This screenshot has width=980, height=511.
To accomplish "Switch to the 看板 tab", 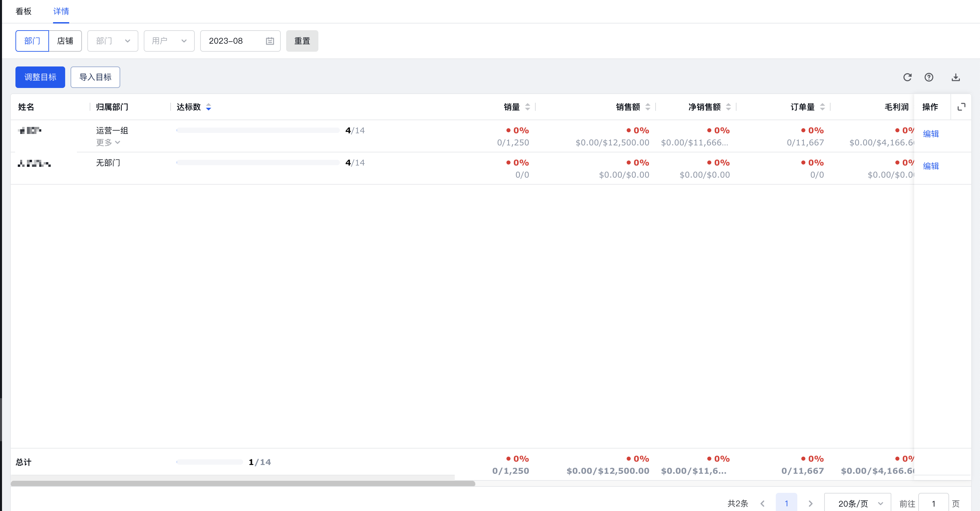I will click(x=24, y=11).
